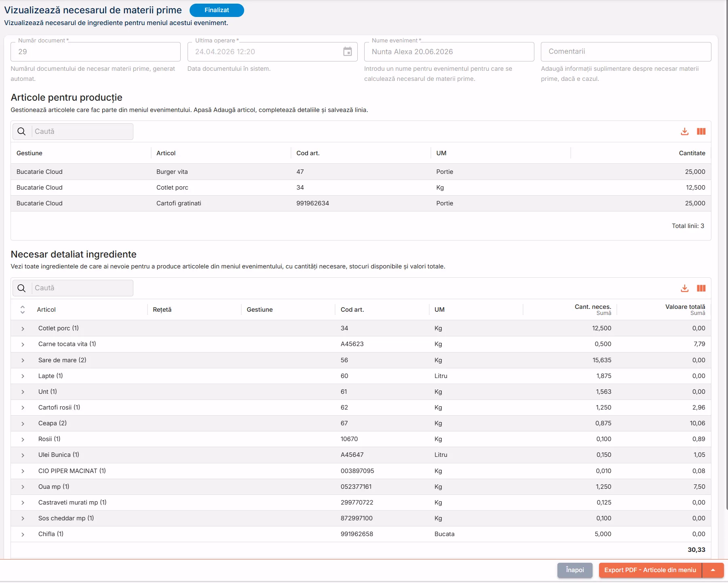
Task: Select the Cartofi gratinati row
Action: point(361,203)
